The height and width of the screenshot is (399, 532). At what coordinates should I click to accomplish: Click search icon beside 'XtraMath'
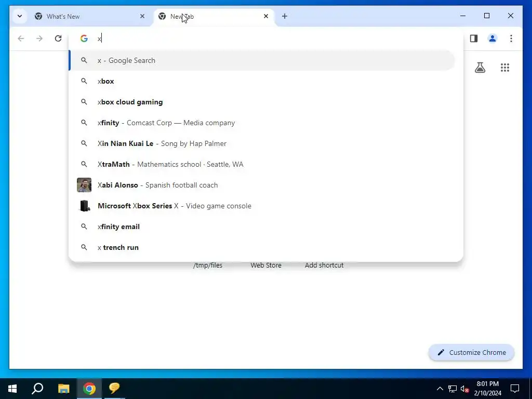click(84, 164)
